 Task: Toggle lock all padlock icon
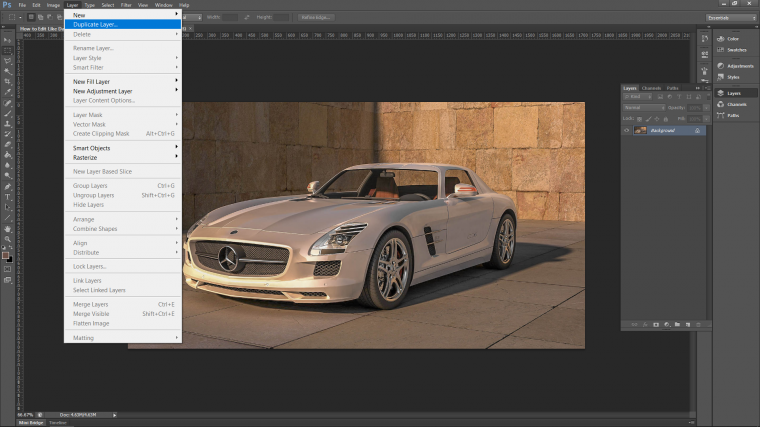[x=665, y=119]
